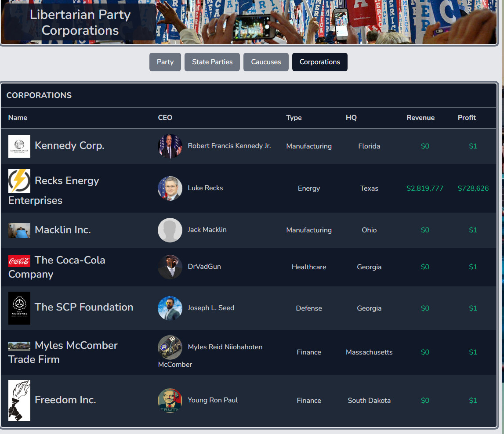Image resolution: width=504 pixels, height=434 pixels.
Task: Click Robert Francis Kennedy Jr.'s portrait
Action: click(170, 146)
